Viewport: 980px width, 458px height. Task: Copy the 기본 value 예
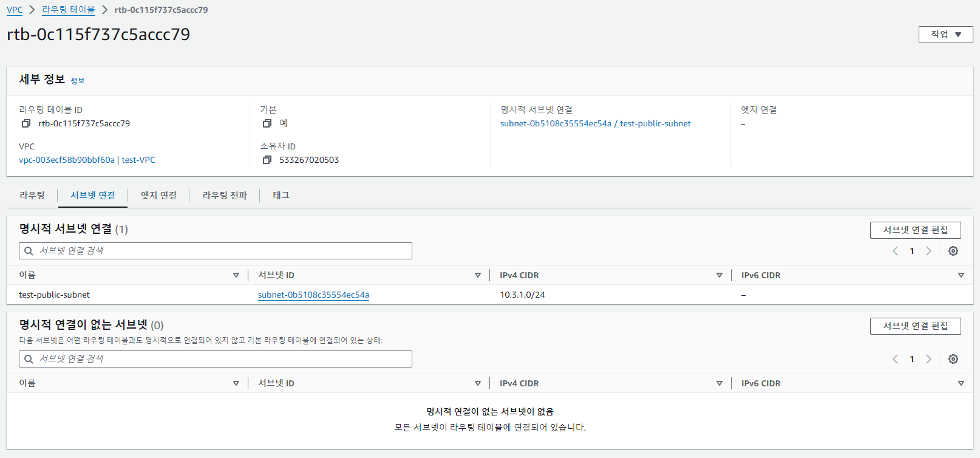267,123
